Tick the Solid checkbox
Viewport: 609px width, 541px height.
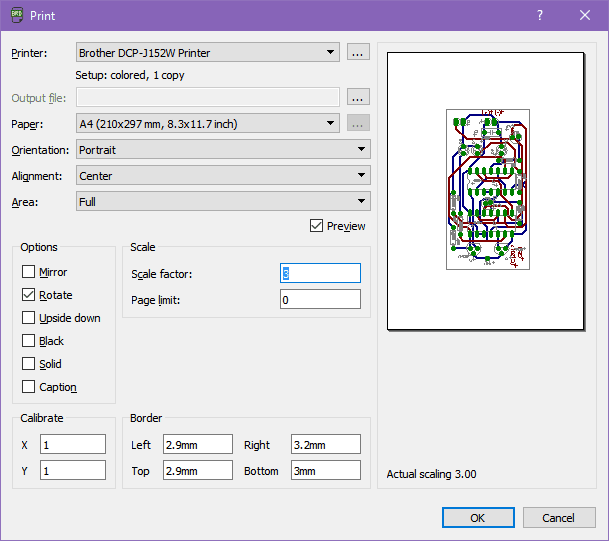(28, 364)
